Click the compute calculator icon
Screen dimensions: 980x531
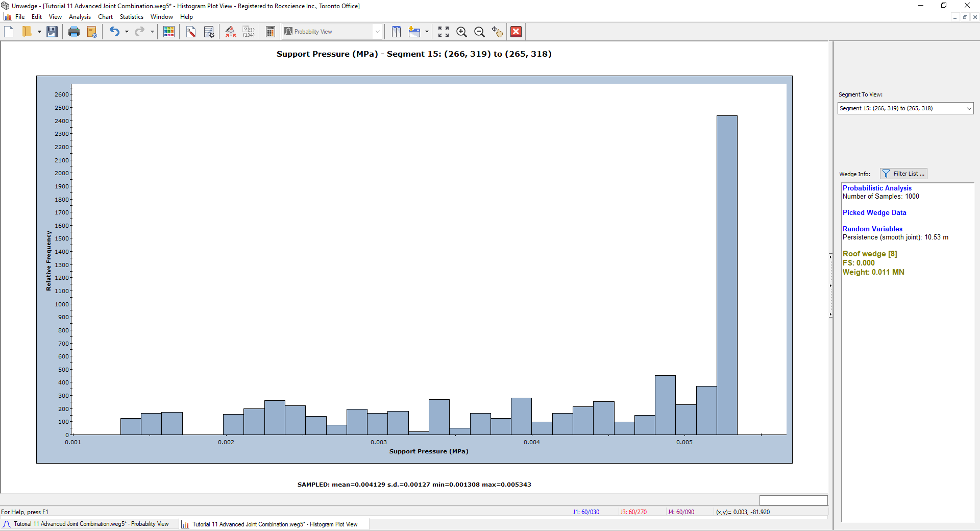271,32
